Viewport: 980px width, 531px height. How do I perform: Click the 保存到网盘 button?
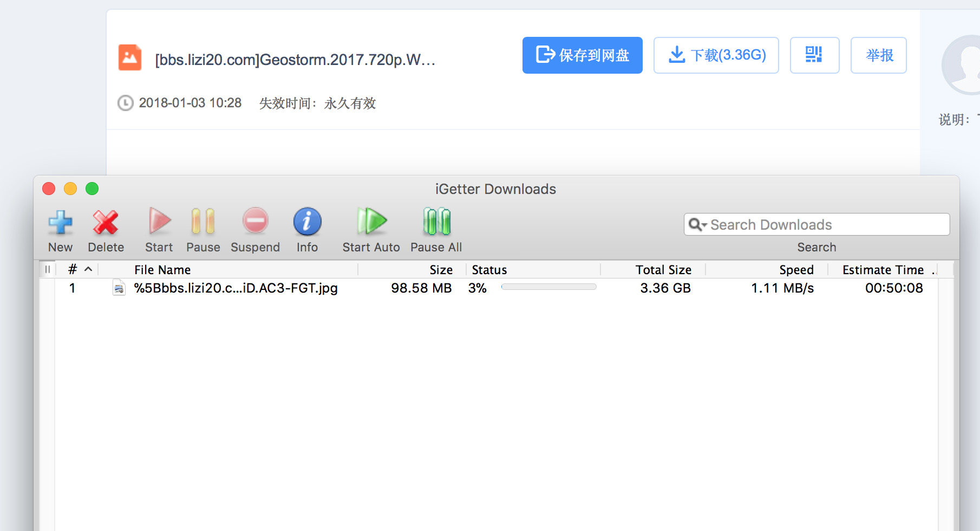coord(582,55)
